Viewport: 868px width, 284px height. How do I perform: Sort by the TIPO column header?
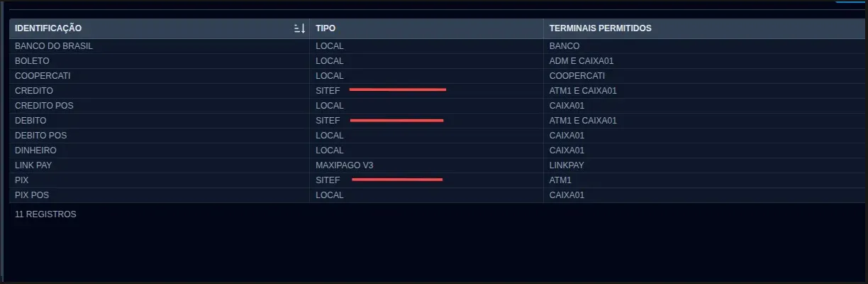[x=325, y=28]
